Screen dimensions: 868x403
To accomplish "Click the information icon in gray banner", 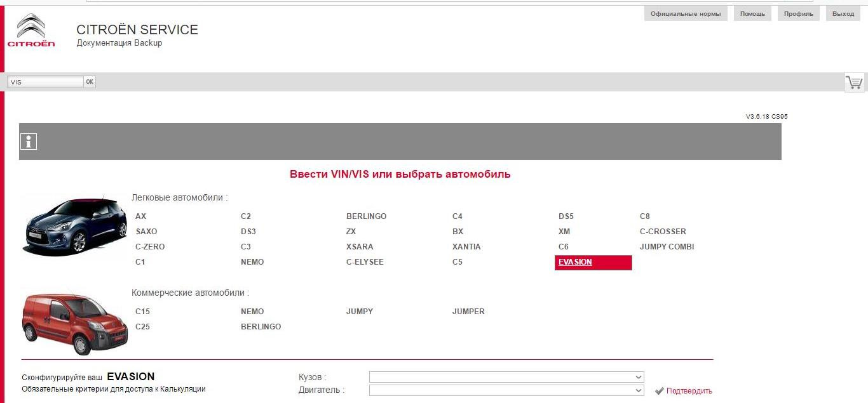I will [x=29, y=142].
